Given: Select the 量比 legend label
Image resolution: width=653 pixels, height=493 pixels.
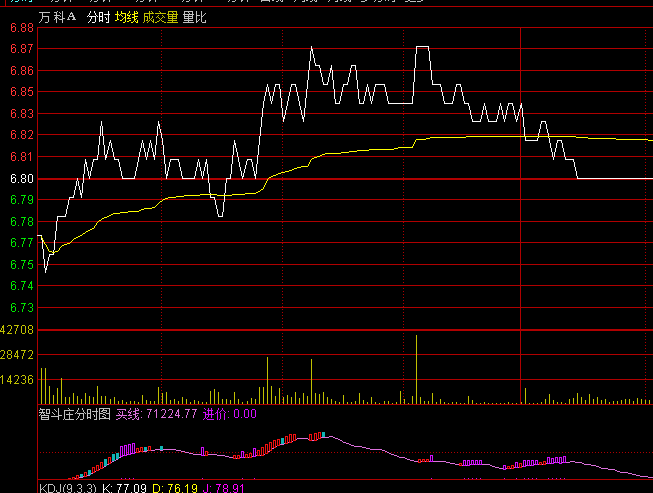Looking at the screenshot, I should [194, 18].
